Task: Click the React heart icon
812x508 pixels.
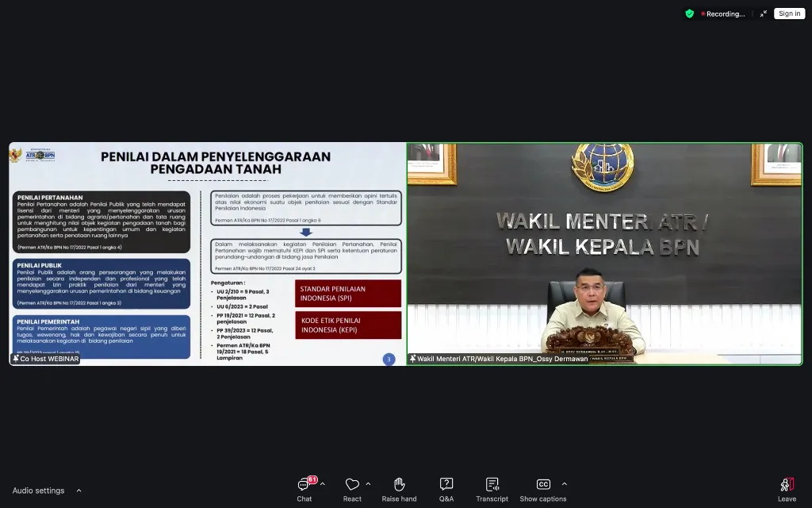Action: point(352,485)
